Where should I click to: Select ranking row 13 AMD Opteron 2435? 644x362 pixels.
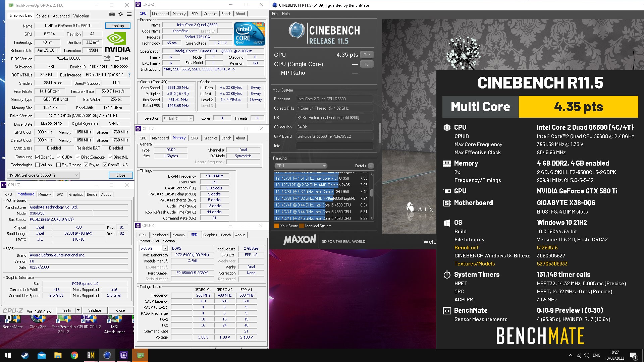321,185
